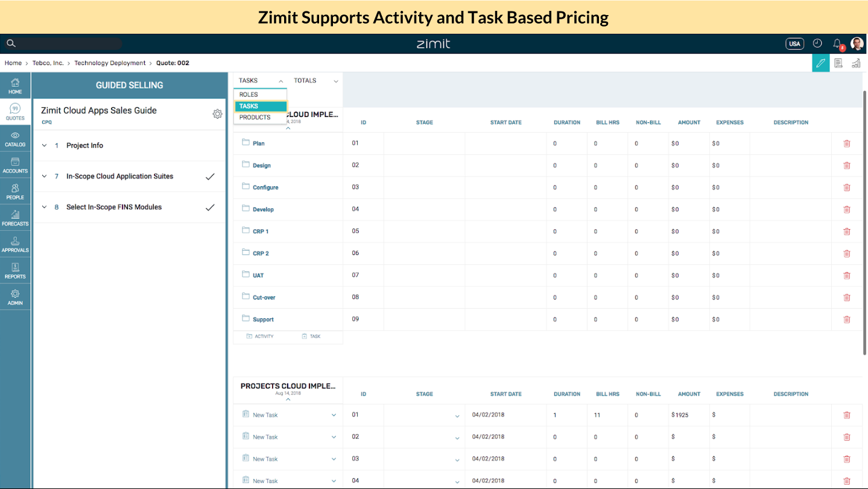
Task: Expand the In-Scope Cloud Application Suites step
Action: point(44,176)
